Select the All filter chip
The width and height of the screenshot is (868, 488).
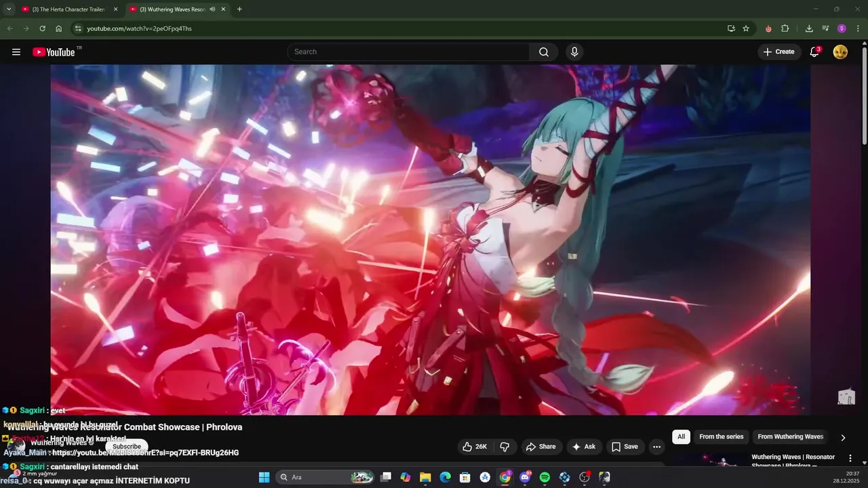[x=681, y=437]
